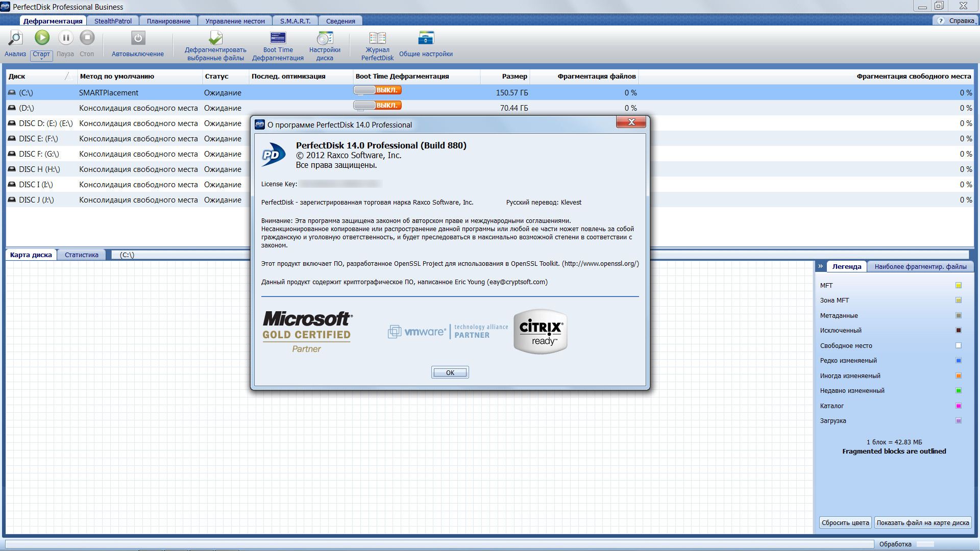The height and width of the screenshot is (551, 980).
Task: Click drive icon of (D:\) row
Action: [x=12, y=108]
